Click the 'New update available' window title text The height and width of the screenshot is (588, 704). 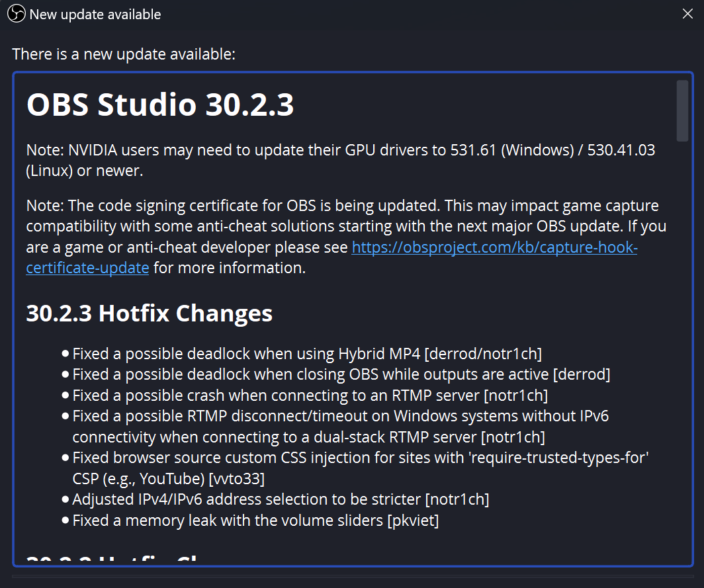pyautogui.click(x=95, y=14)
